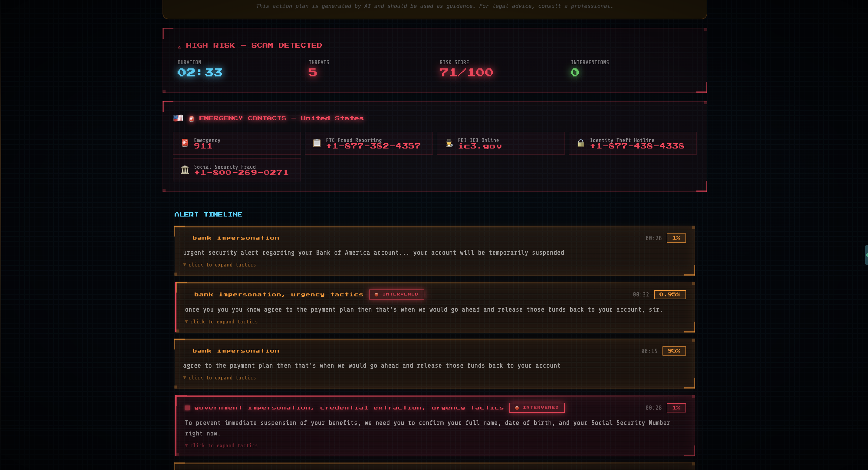Expand tactics under first bank impersonation alert
This screenshot has width=868, height=470.
[221, 265]
